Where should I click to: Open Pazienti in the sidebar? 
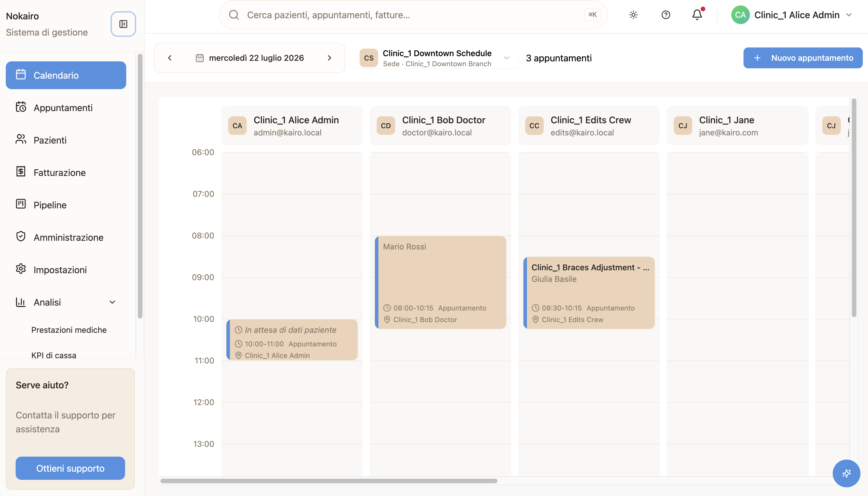(66, 140)
